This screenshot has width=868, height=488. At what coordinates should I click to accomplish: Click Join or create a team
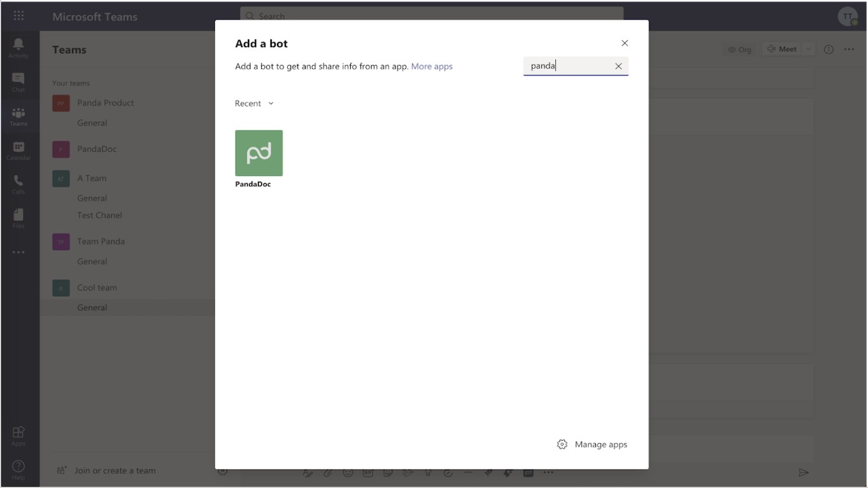[x=106, y=471]
